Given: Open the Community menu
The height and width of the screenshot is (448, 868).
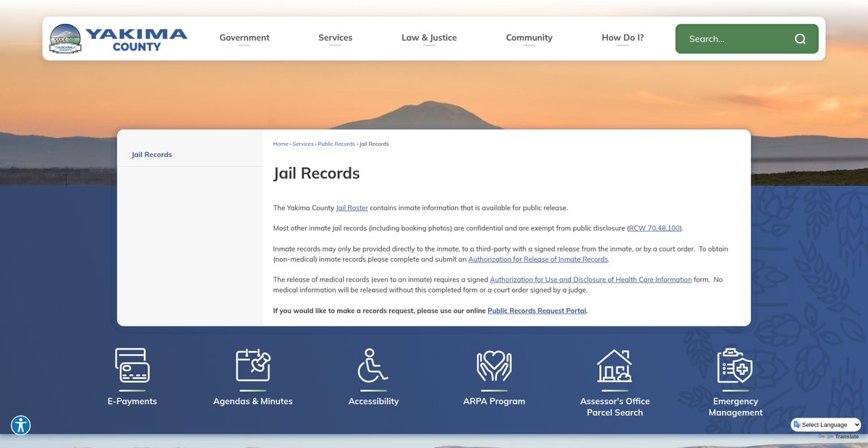Looking at the screenshot, I should (529, 38).
